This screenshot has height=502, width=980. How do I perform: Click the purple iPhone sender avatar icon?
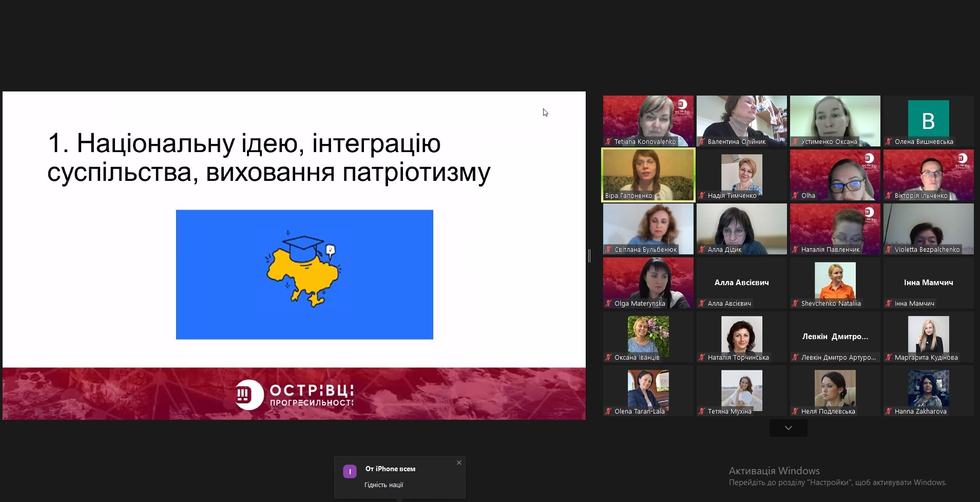pyautogui.click(x=350, y=472)
